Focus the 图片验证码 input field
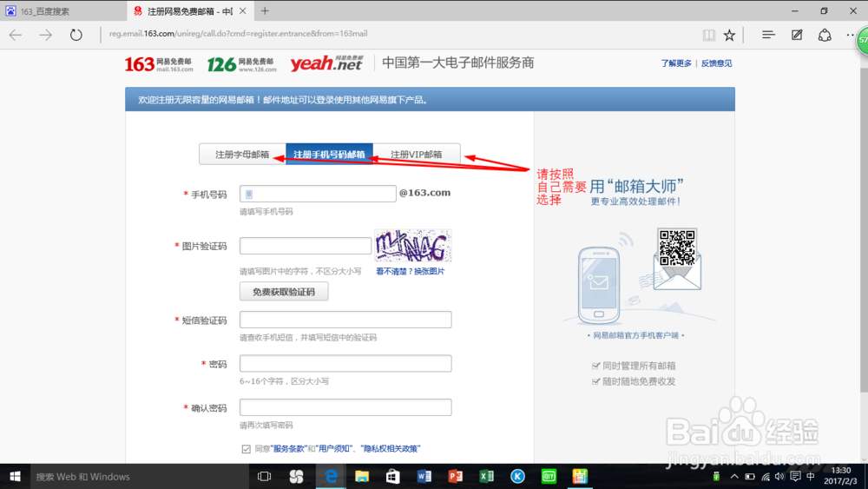868x489 pixels. [305, 245]
